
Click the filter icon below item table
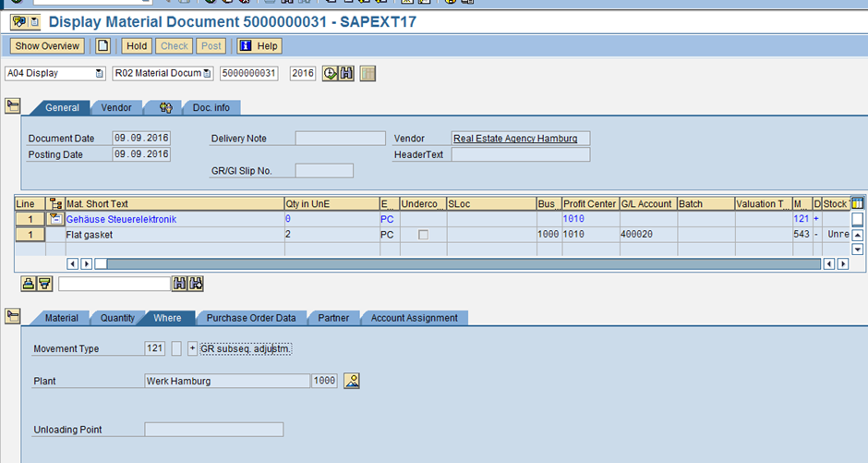point(44,283)
